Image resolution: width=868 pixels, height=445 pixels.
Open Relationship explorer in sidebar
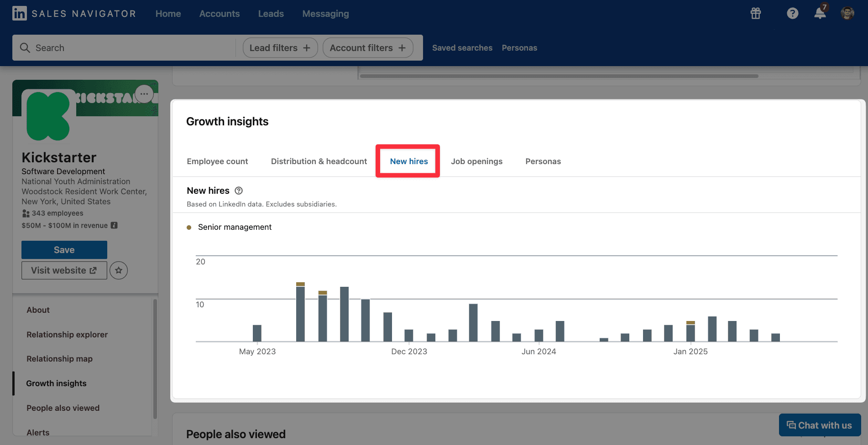click(x=67, y=335)
